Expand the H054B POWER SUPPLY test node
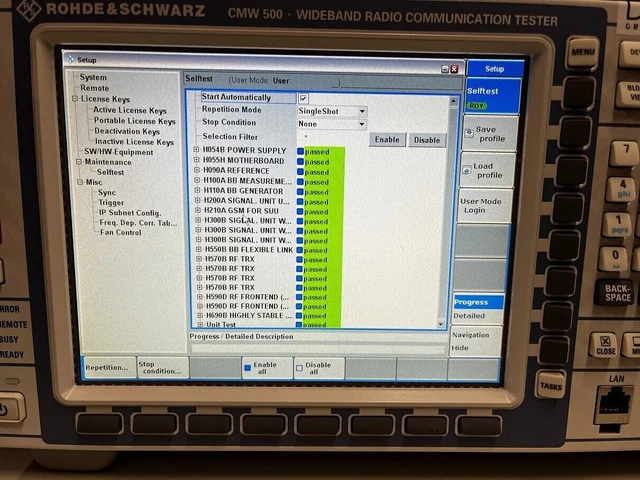Screen dimensions: 640x480 click(x=196, y=150)
